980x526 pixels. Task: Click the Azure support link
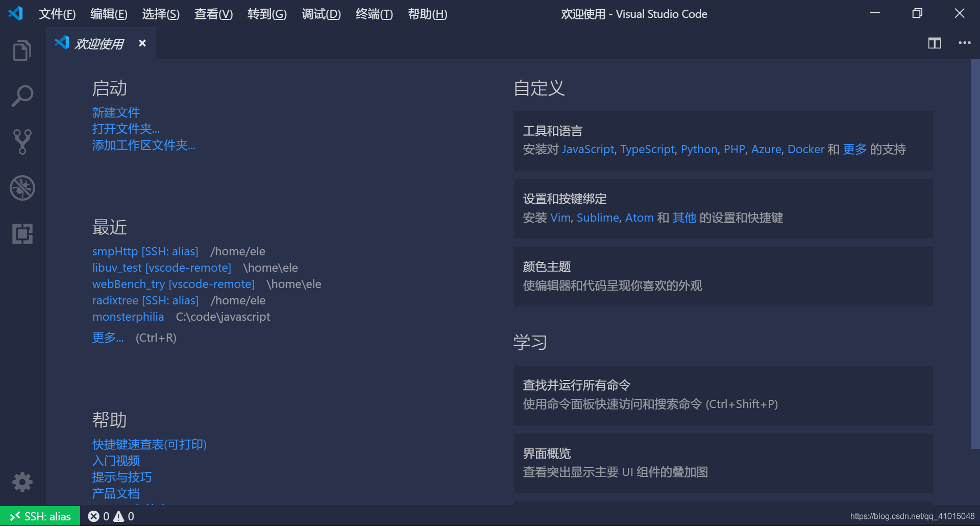[x=766, y=149]
